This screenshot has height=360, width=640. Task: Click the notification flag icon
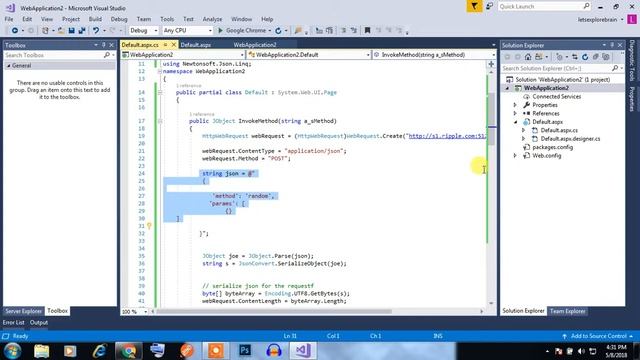point(474,6)
